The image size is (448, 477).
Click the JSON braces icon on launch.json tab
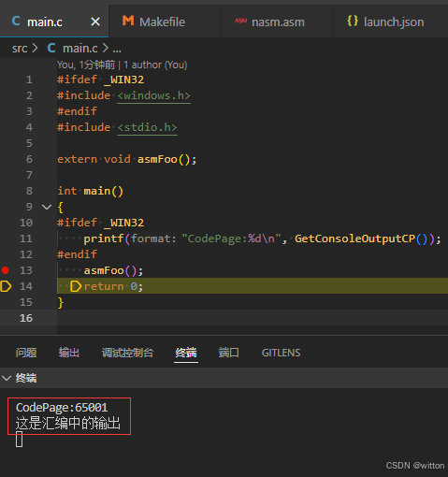click(x=353, y=21)
